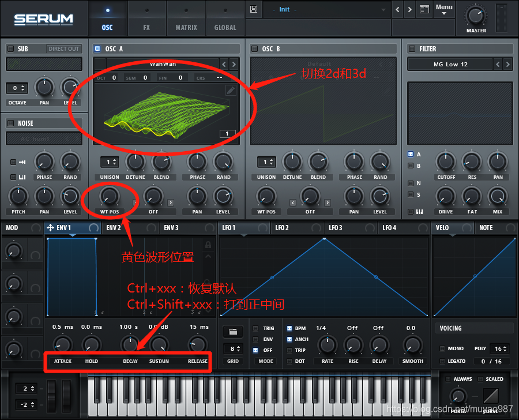Click the LFO Rate knob
The height and width of the screenshot is (420, 519).
tap(327, 345)
